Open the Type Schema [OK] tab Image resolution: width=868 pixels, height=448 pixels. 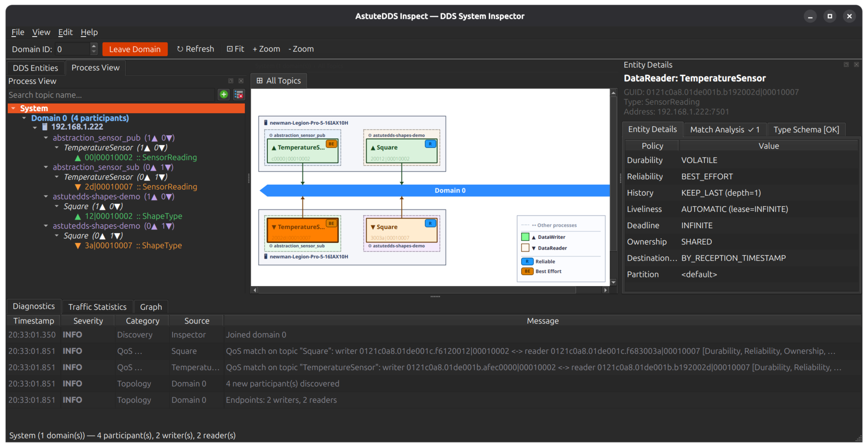coord(806,130)
